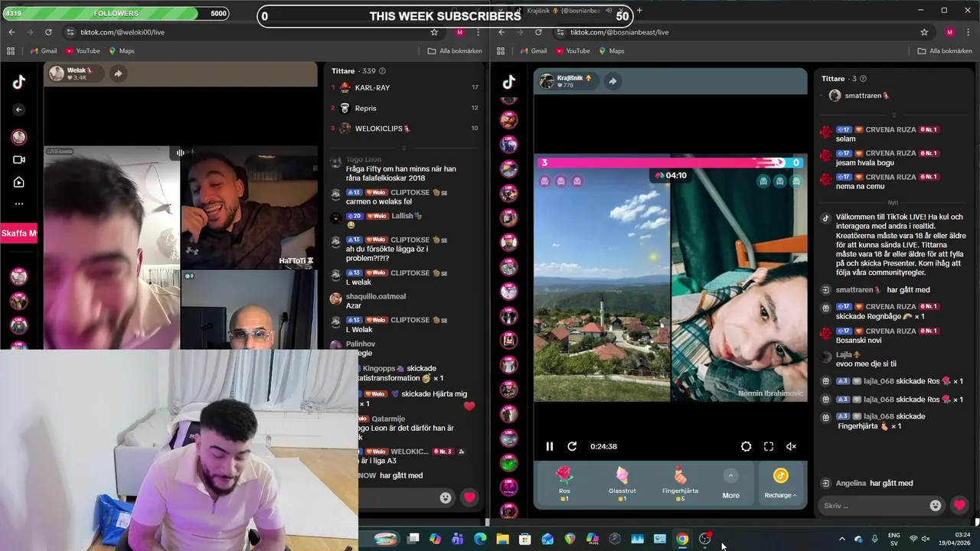Toggle fullscreen on Krajišnik stream

coord(769,446)
